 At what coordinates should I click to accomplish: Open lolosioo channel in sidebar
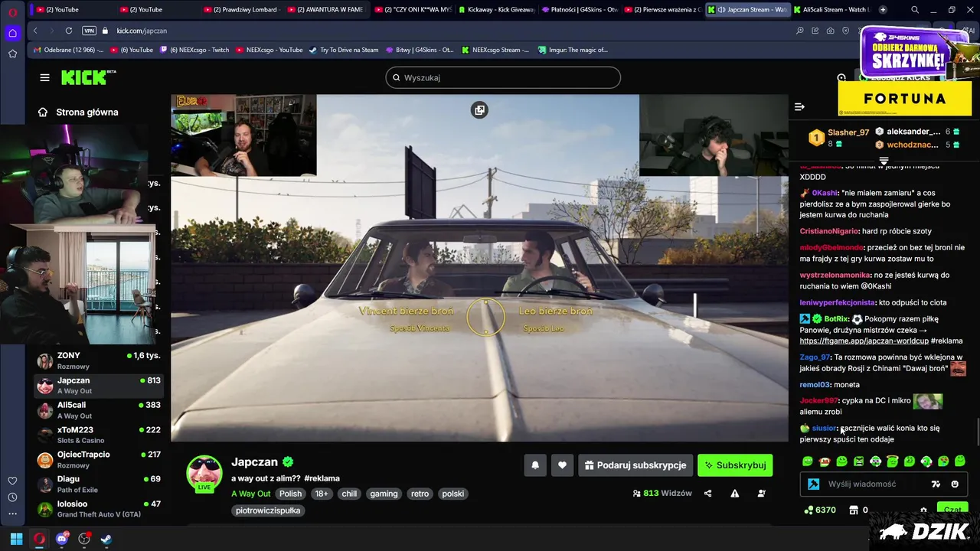(98, 509)
